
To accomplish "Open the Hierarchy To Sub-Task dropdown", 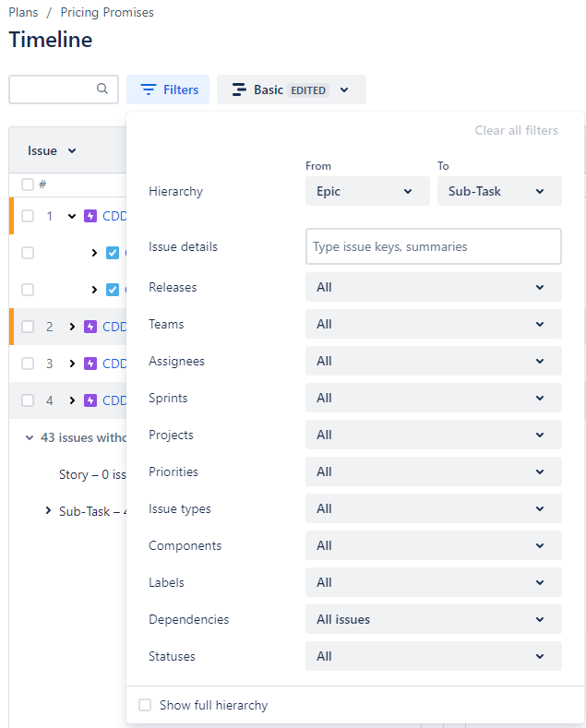I will tap(499, 191).
